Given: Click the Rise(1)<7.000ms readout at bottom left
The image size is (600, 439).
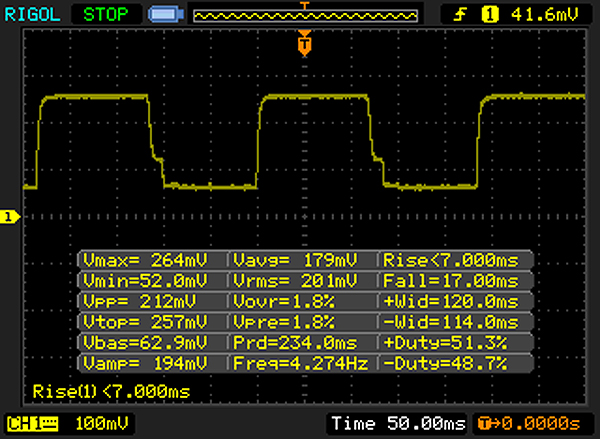Looking at the screenshot, I should pyautogui.click(x=111, y=392).
